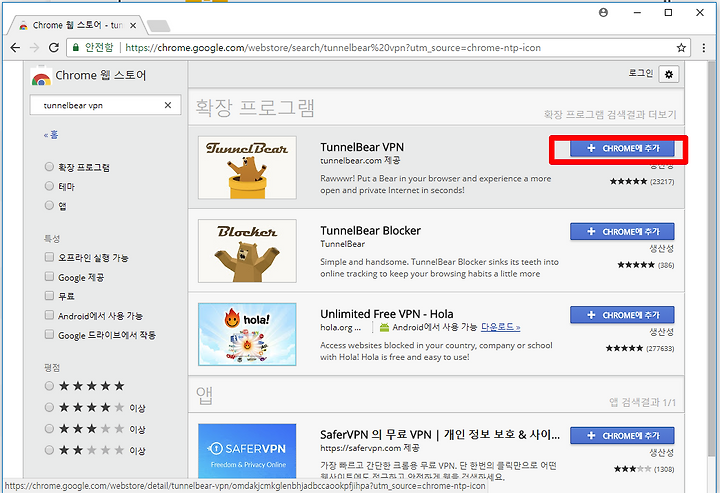Click the Chrome user profile icon

tap(603, 12)
